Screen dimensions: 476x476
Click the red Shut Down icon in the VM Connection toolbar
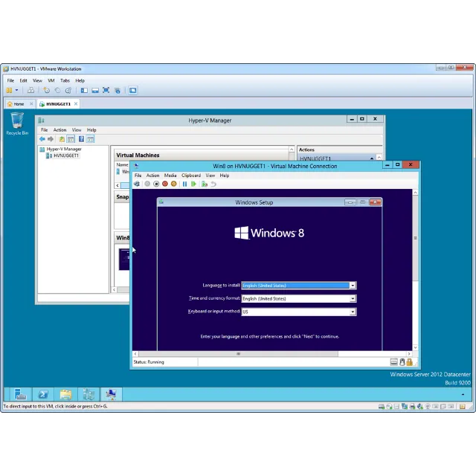pos(165,184)
